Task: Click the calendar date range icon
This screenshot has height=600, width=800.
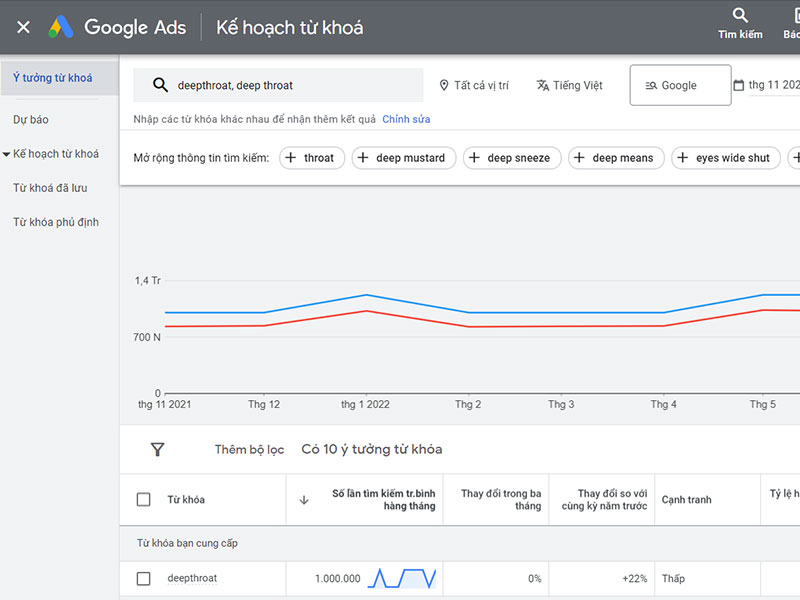Action: tap(739, 86)
